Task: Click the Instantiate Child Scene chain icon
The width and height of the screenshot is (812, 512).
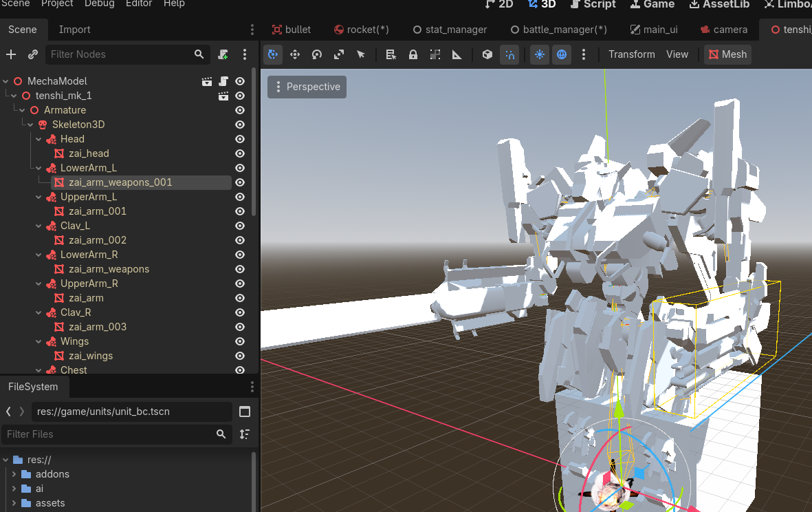Action: coord(33,54)
